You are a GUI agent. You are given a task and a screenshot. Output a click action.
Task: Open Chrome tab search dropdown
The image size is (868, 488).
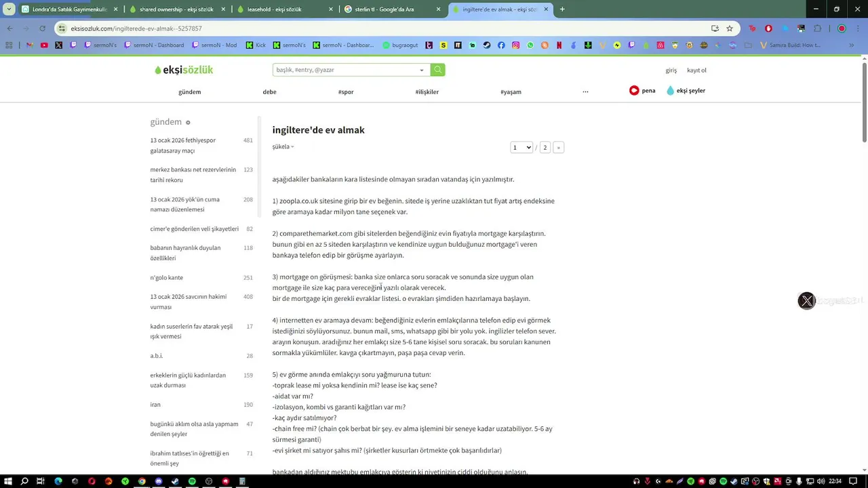[9, 9]
